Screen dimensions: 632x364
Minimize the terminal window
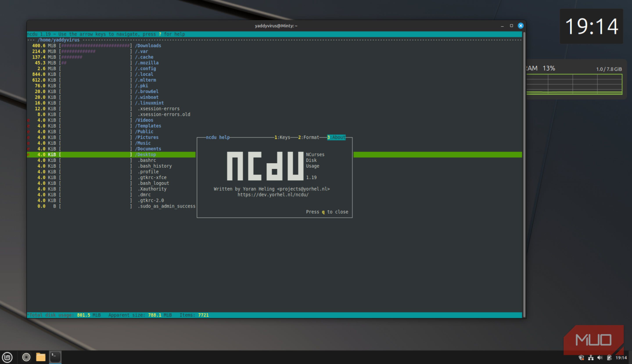point(502,26)
